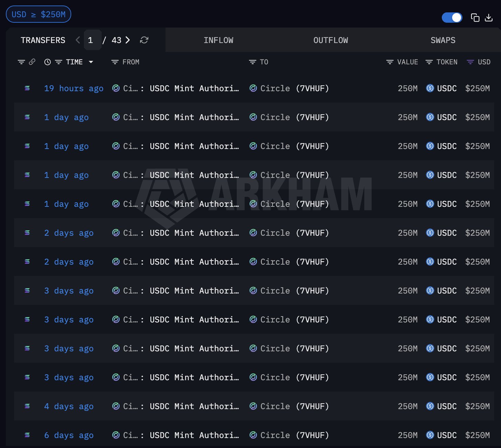The height and width of the screenshot is (448, 501).
Task: Open the chain filter in the header row
Action: 21,62
